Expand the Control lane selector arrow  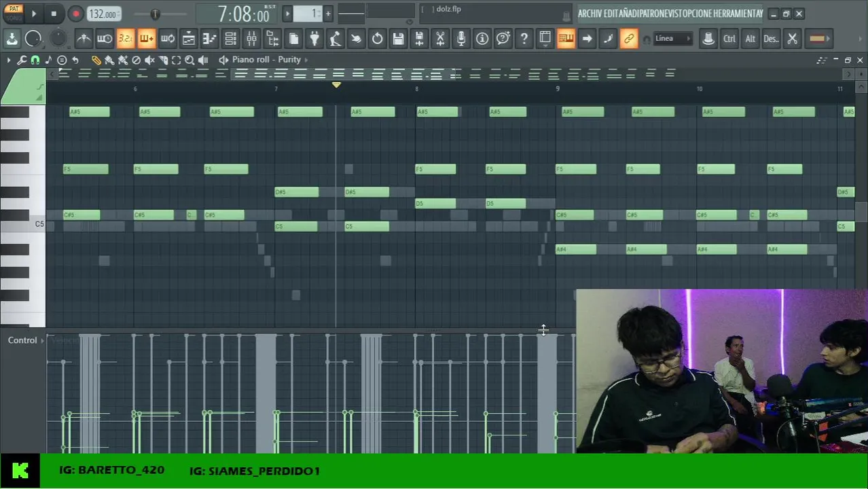(x=42, y=340)
